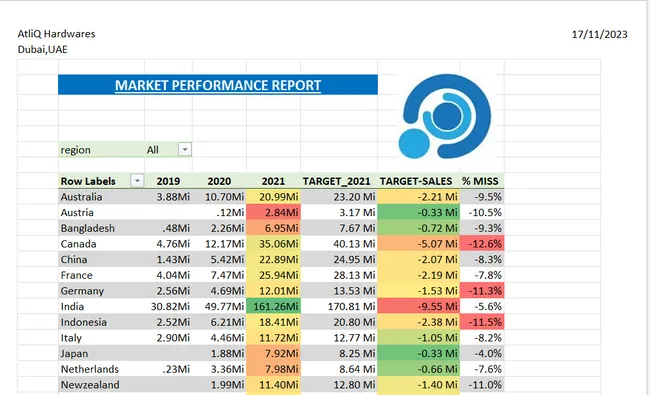Select Netherlands' -0.66 Mi target-sales cell
The image size is (650, 395).
(x=419, y=369)
